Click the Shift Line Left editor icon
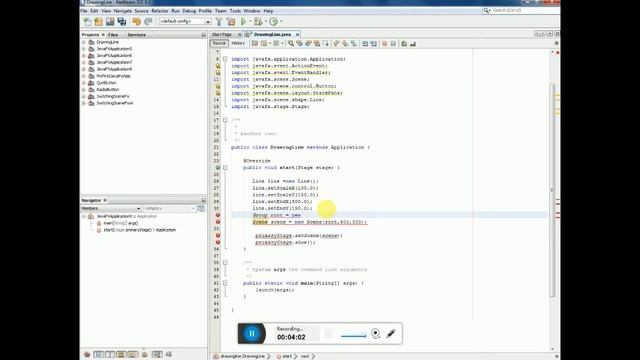This screenshot has height=360, width=640. (x=364, y=43)
